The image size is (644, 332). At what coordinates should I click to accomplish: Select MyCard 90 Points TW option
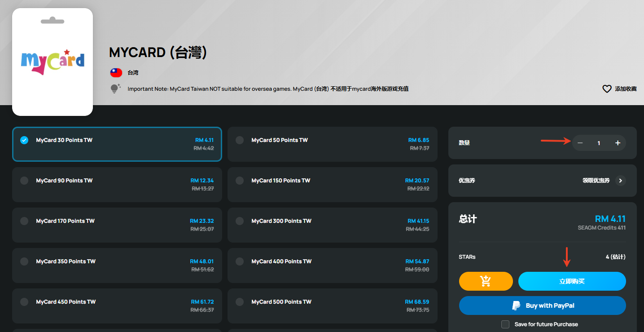point(117,185)
